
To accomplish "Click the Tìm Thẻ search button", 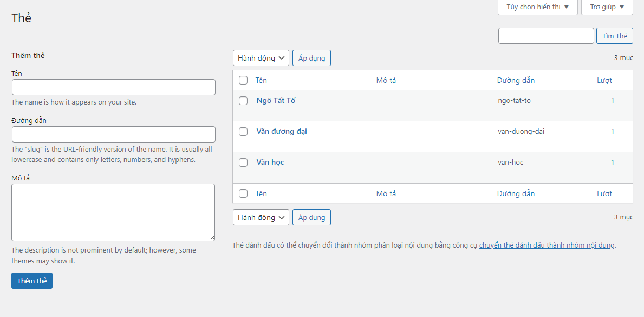I will pyautogui.click(x=614, y=36).
